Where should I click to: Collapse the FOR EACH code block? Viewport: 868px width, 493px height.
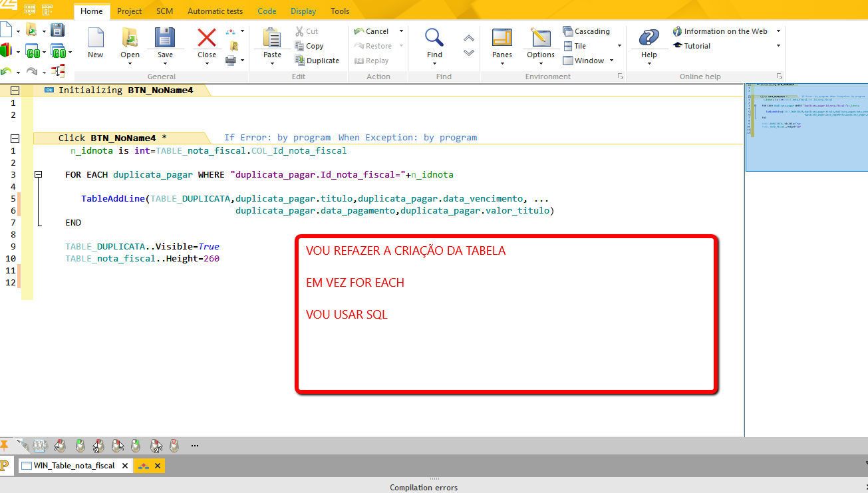pyautogui.click(x=39, y=174)
